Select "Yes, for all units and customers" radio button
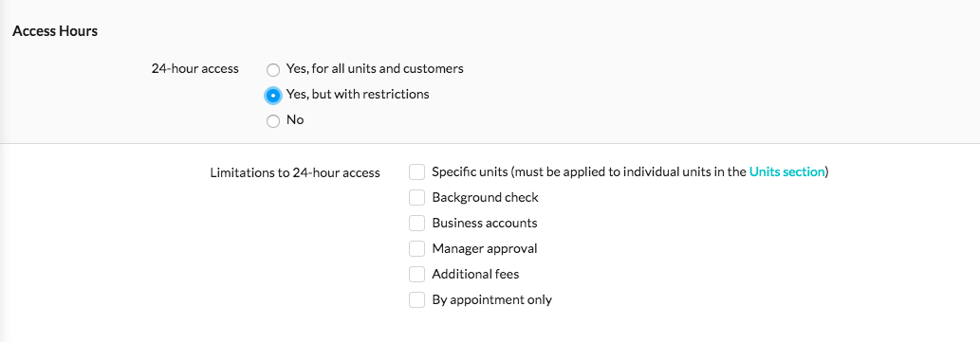Screen dimensions: 980x342 point(273,70)
